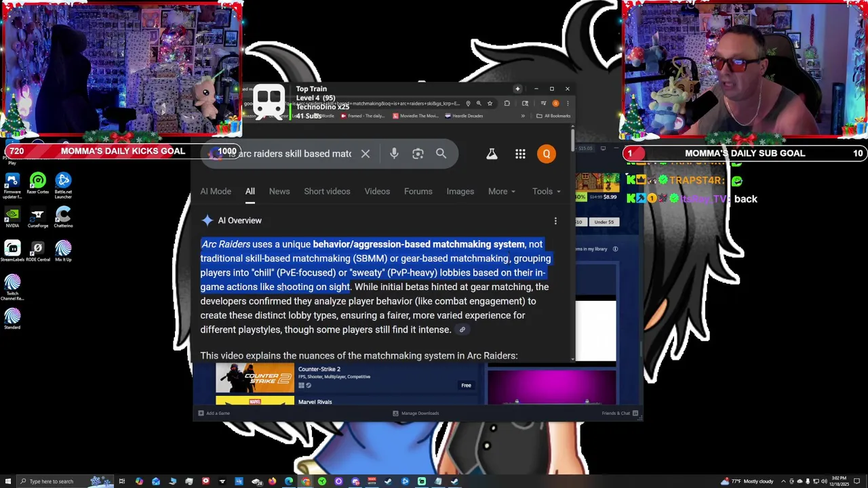The height and width of the screenshot is (488, 868).
Task: Open the More search filters dropdown
Action: tap(501, 191)
